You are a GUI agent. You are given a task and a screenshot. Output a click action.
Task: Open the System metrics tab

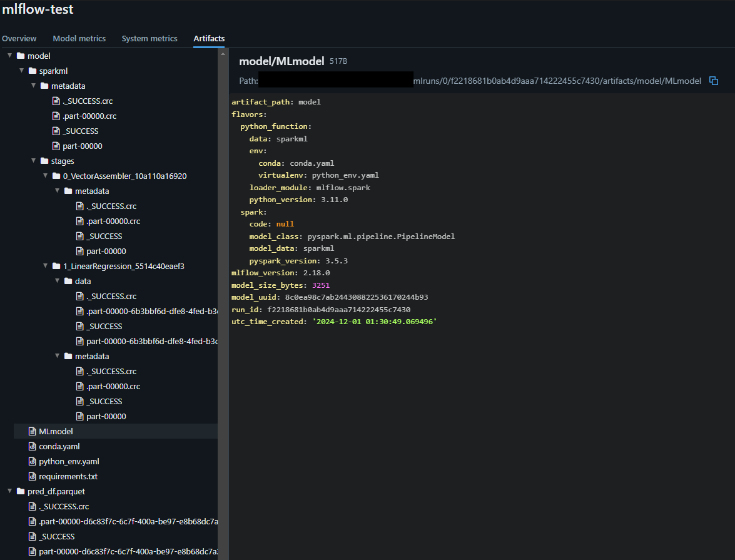point(150,39)
